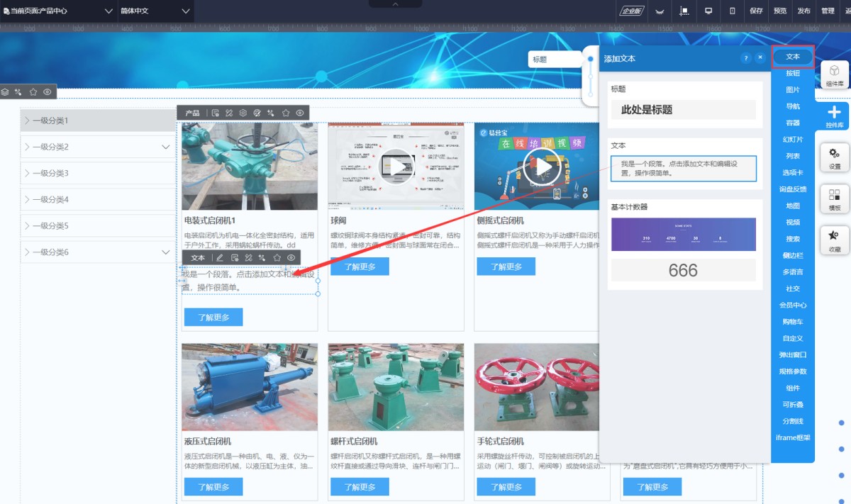Image resolution: width=851 pixels, height=504 pixels.
Task: Collapse the top toolbar with the up chevron
Action: (x=396, y=4)
